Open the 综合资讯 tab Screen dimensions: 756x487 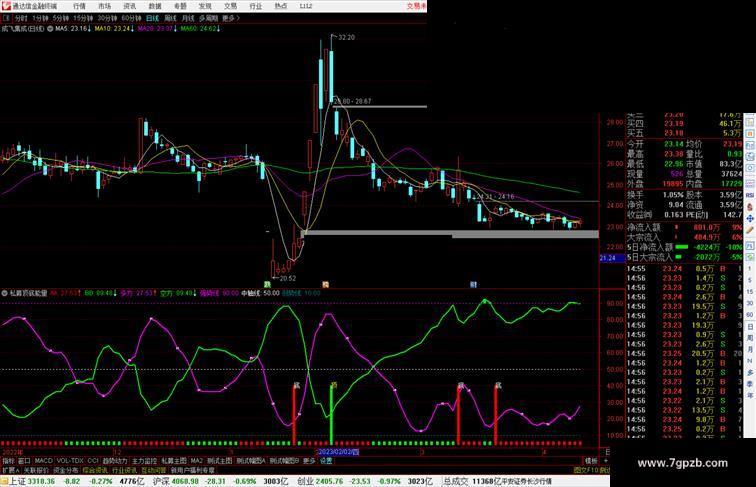(95, 470)
